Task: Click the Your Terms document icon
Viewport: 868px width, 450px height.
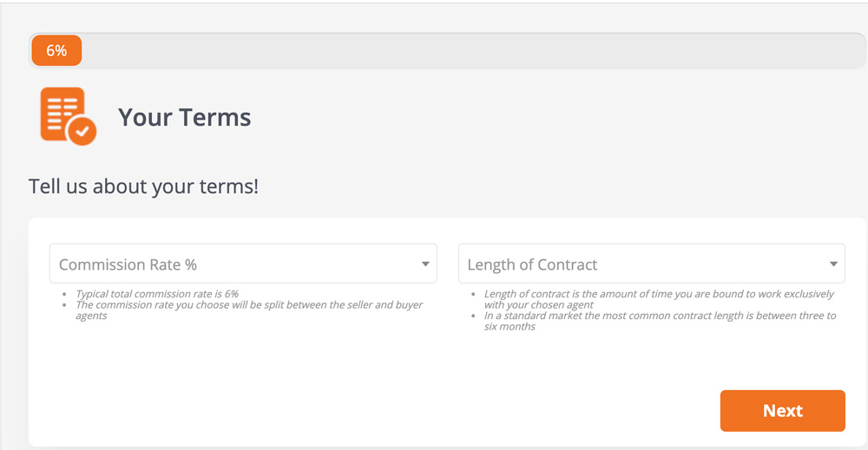Action: [62, 112]
